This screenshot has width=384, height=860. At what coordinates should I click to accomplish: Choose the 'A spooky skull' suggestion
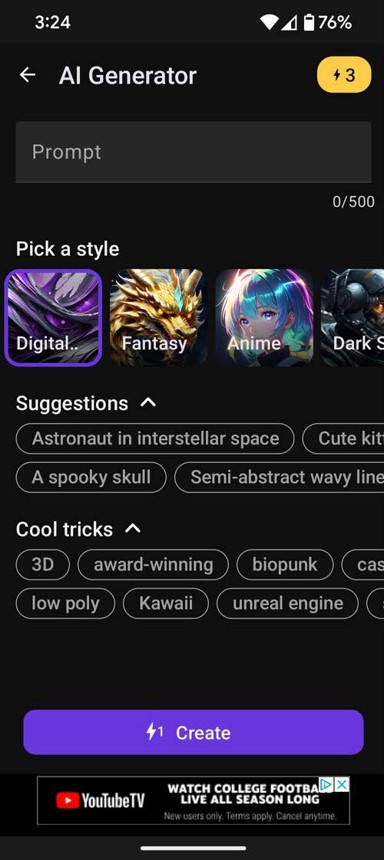tap(91, 477)
